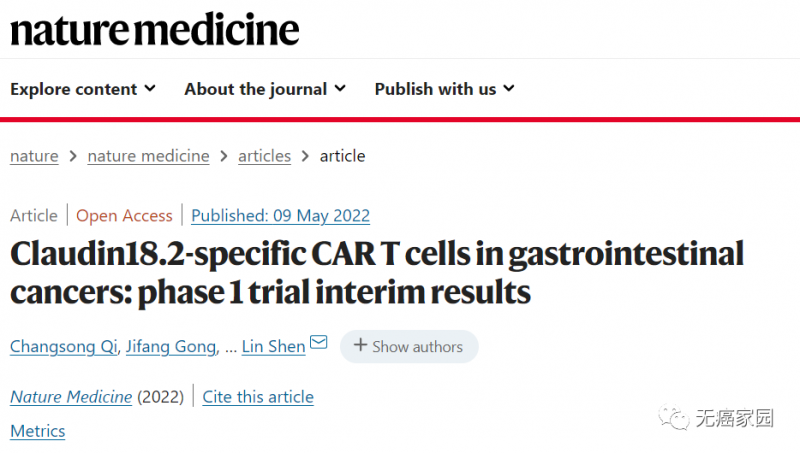800x453 pixels.
Task: Open the Publish with us menu
Action: coord(435,89)
